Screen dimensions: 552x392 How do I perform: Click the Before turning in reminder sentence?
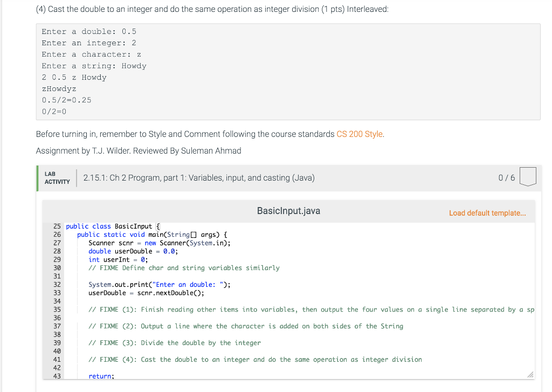(x=210, y=134)
